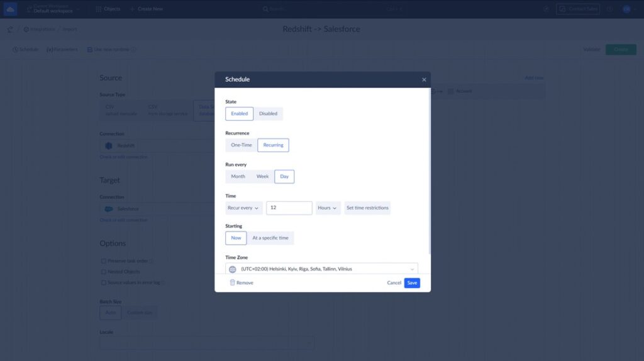Select Custom size batch option
The width and height of the screenshot is (644, 361).
pos(140,313)
